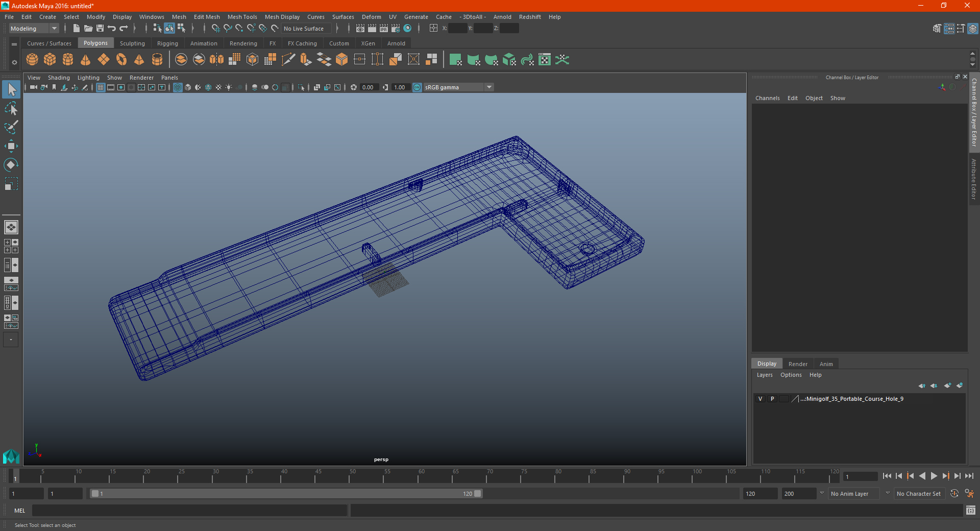The height and width of the screenshot is (531, 980).
Task: Click the Multi-Cut knife tool icon
Action: (288, 60)
